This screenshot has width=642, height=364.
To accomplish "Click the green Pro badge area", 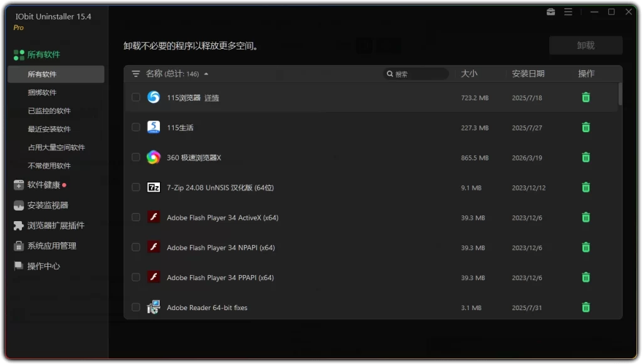I will click(x=18, y=28).
